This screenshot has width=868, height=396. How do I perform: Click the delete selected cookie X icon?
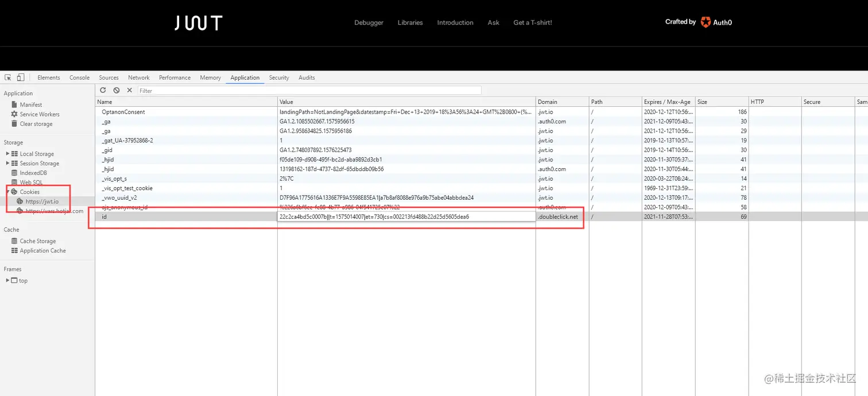[x=130, y=90]
